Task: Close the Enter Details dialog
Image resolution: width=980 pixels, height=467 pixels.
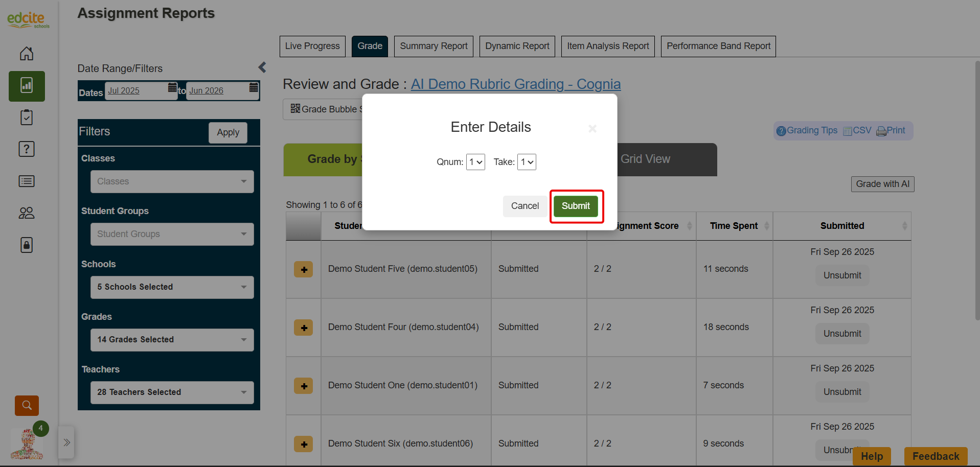Action: [592, 128]
